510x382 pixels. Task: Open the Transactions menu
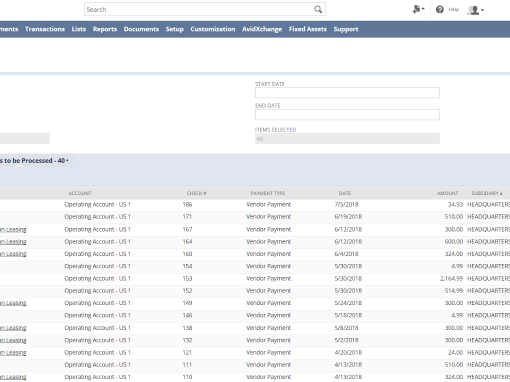click(x=45, y=29)
